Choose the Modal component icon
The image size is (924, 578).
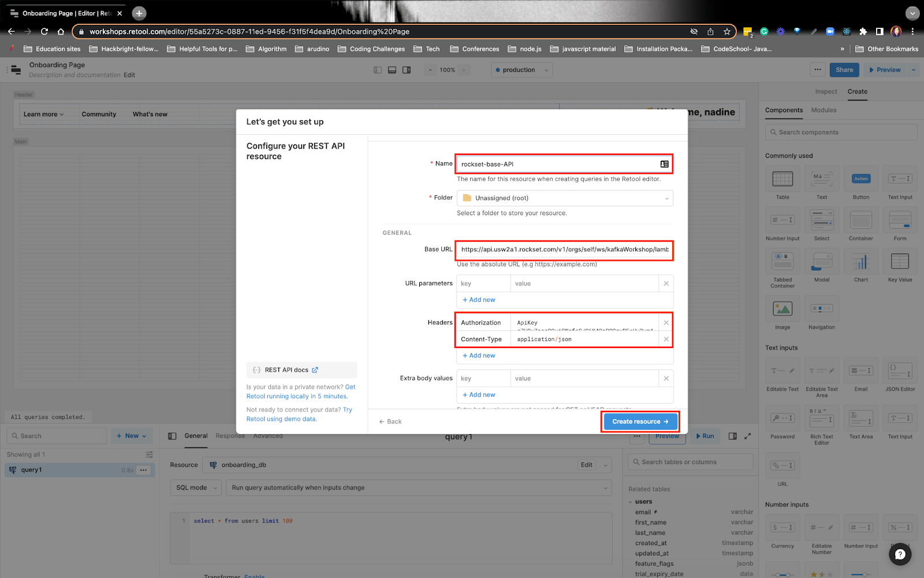[822, 262]
